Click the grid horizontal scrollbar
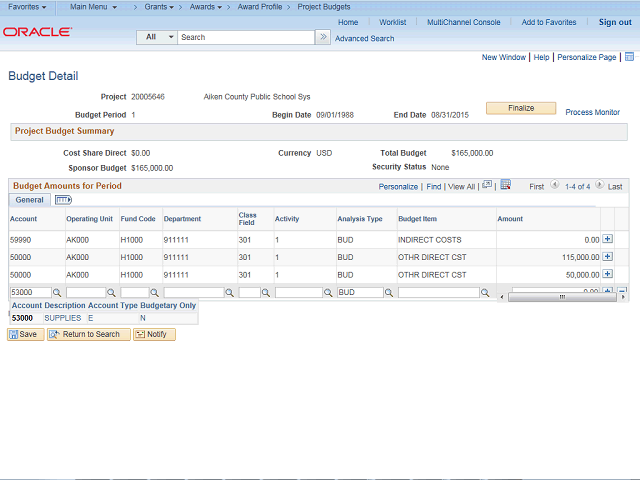The width and height of the screenshot is (640, 480). [561, 297]
